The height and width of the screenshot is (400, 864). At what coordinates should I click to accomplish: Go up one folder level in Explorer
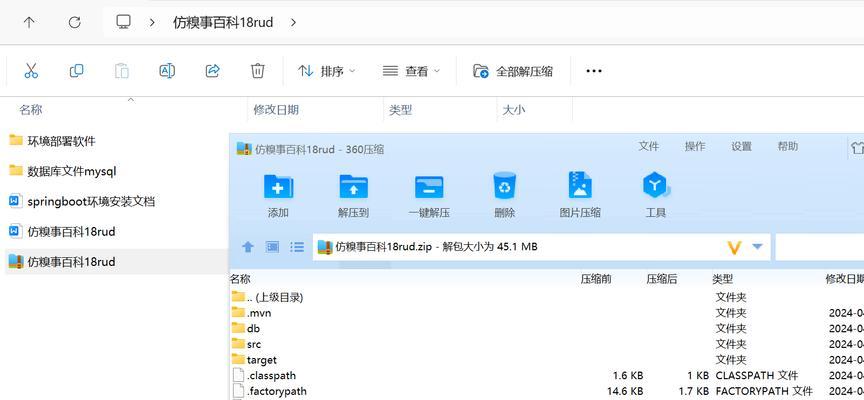(x=29, y=22)
